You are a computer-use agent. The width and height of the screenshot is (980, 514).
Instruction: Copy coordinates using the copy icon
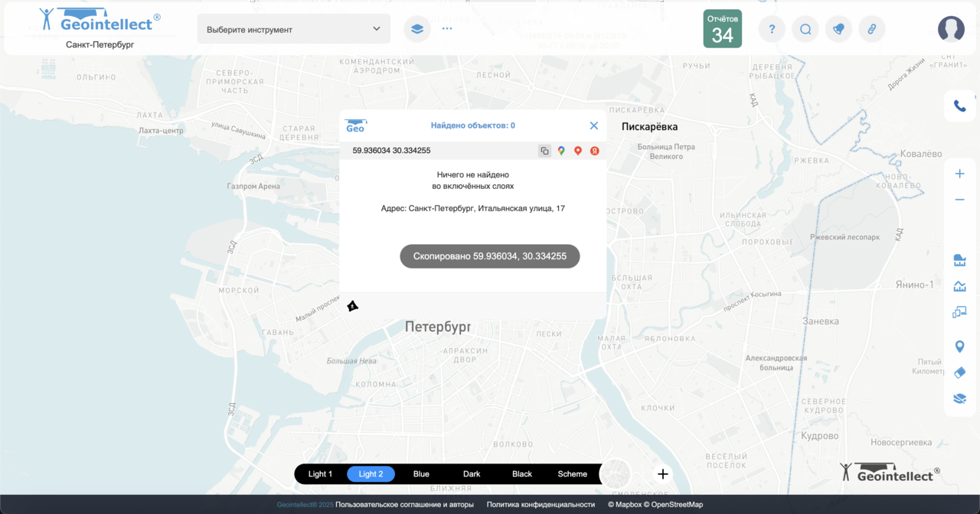(x=544, y=151)
